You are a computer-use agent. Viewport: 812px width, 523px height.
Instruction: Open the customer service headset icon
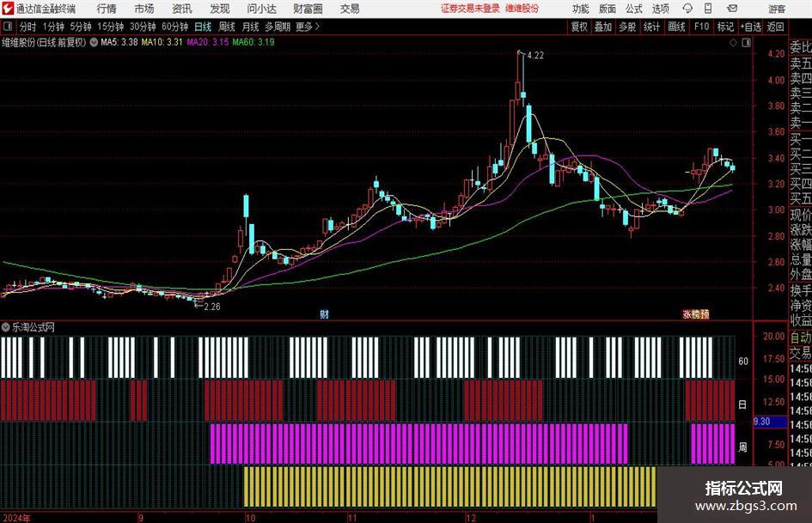[x=687, y=9]
